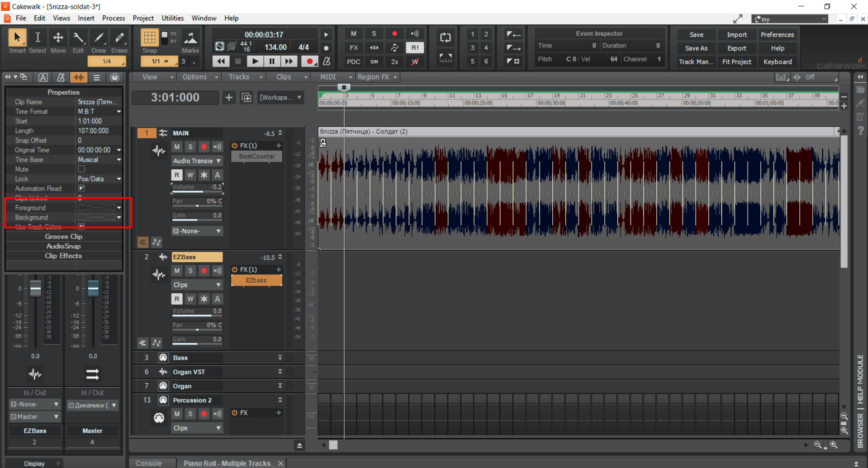868x468 pixels.
Task: Expand AudioSnap section
Action: [64, 246]
